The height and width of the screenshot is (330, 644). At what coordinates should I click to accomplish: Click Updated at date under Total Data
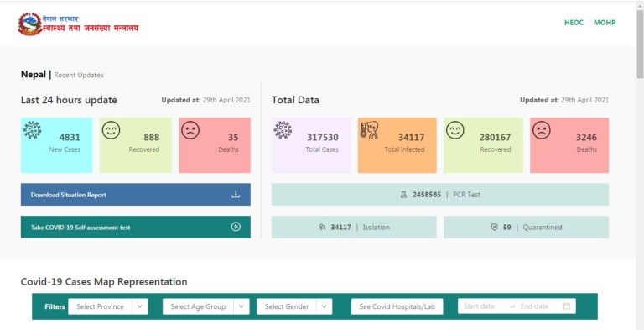564,100
